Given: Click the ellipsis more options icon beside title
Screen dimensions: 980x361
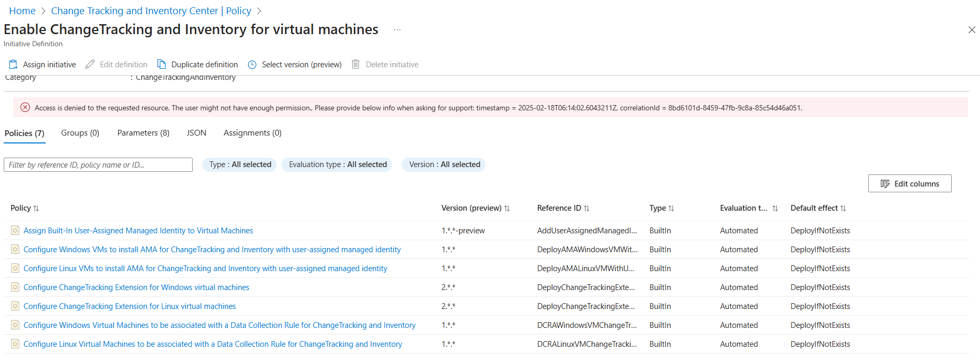Looking at the screenshot, I should pyautogui.click(x=397, y=30).
